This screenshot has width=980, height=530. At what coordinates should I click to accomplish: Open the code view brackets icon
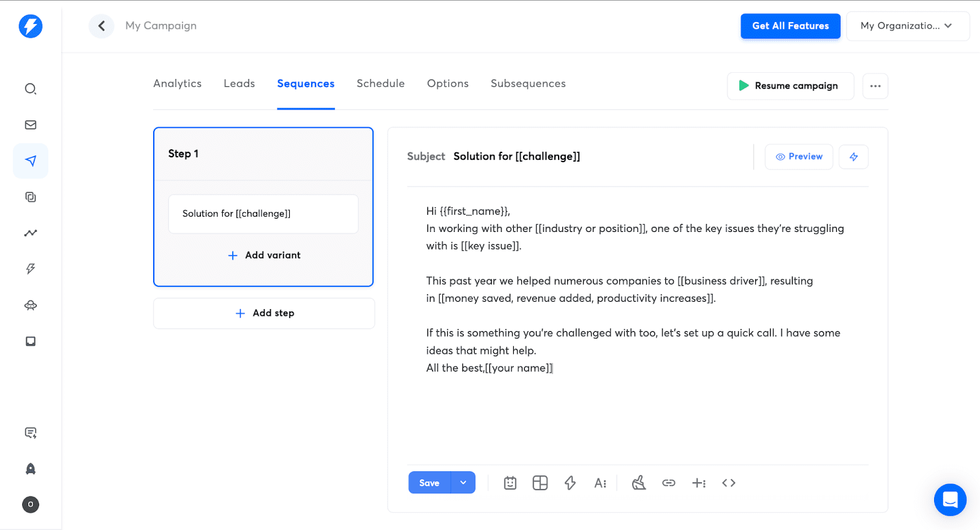728,483
